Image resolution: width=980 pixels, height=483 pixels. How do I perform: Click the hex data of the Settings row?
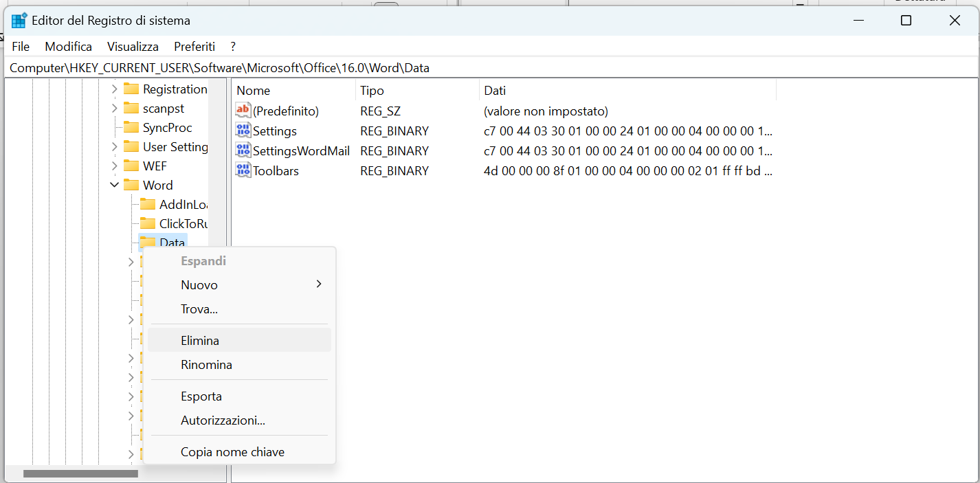[x=628, y=131]
